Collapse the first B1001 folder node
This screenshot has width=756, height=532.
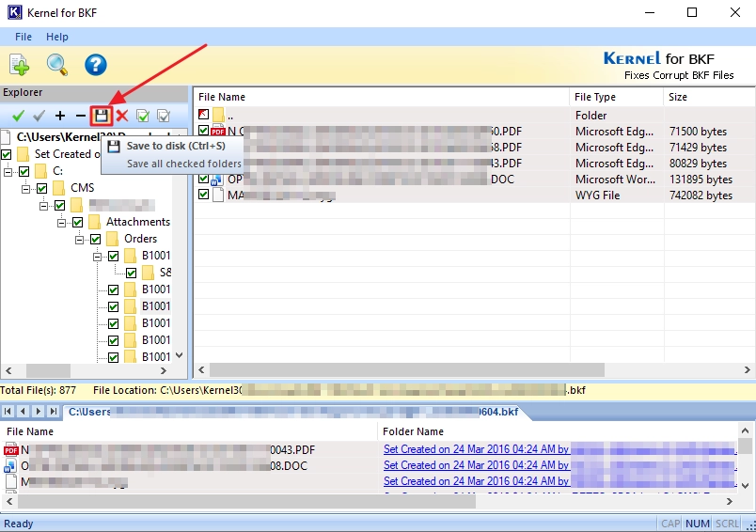pyautogui.click(x=97, y=257)
